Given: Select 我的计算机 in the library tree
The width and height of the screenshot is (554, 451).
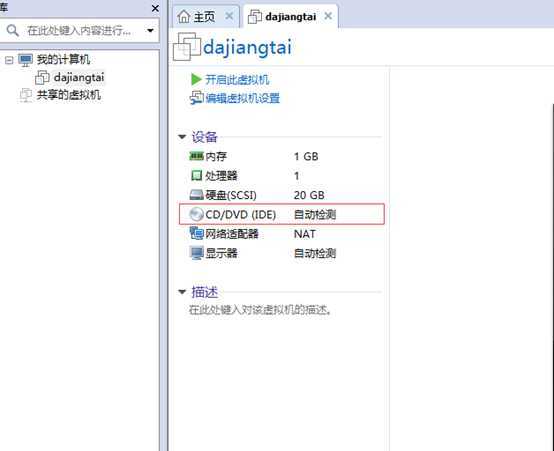Looking at the screenshot, I should point(63,60).
